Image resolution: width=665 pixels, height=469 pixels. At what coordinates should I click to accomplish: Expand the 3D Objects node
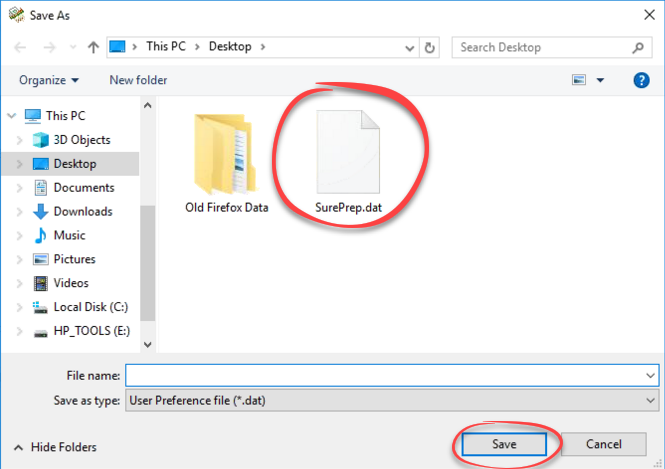(20, 140)
